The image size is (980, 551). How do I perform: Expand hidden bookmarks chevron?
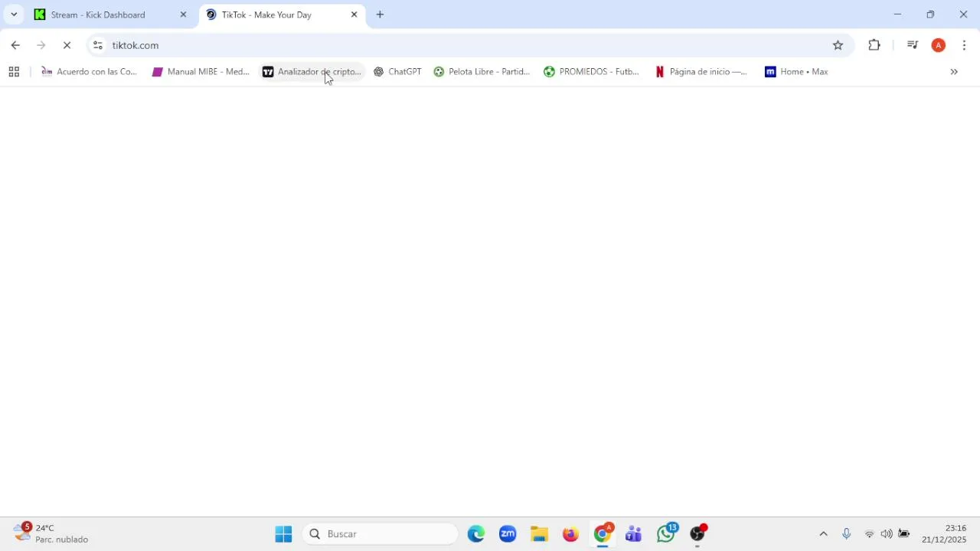(x=954, y=72)
